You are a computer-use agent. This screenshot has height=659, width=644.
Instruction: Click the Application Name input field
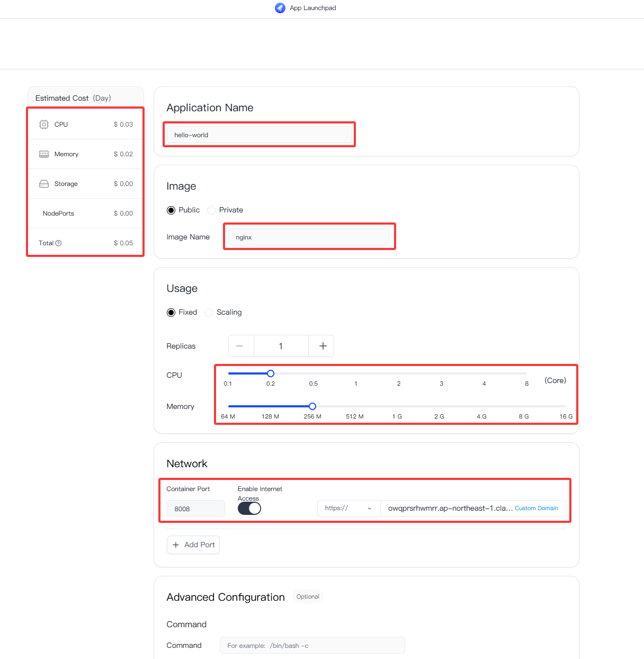tap(260, 135)
